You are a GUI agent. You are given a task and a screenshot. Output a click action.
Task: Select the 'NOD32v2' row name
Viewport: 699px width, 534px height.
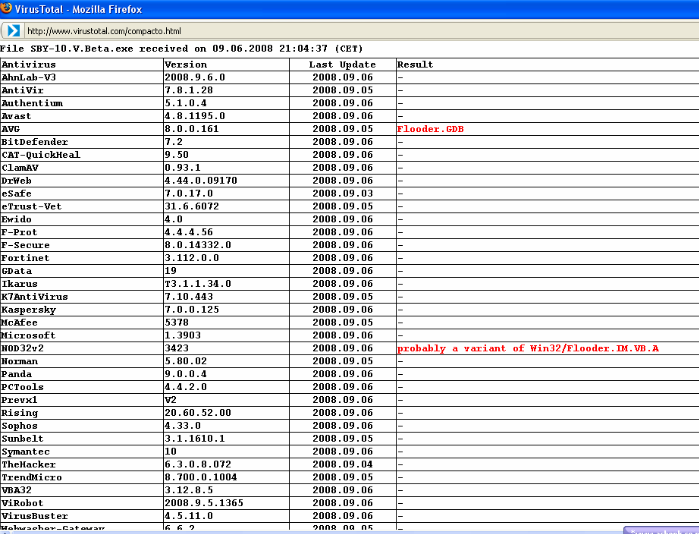click(x=22, y=348)
